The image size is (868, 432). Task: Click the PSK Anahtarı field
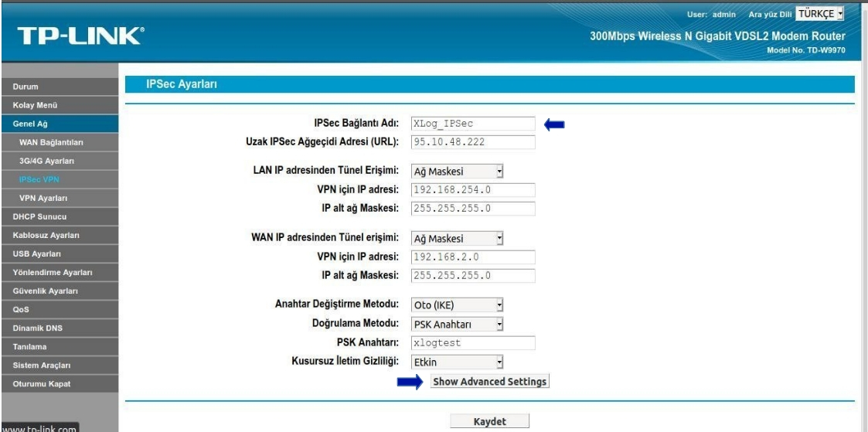click(473, 343)
